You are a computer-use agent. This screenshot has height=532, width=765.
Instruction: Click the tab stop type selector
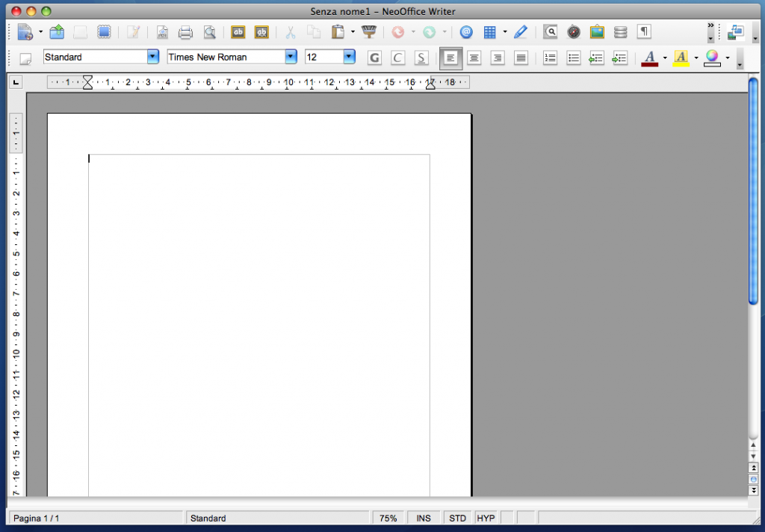tap(16, 82)
